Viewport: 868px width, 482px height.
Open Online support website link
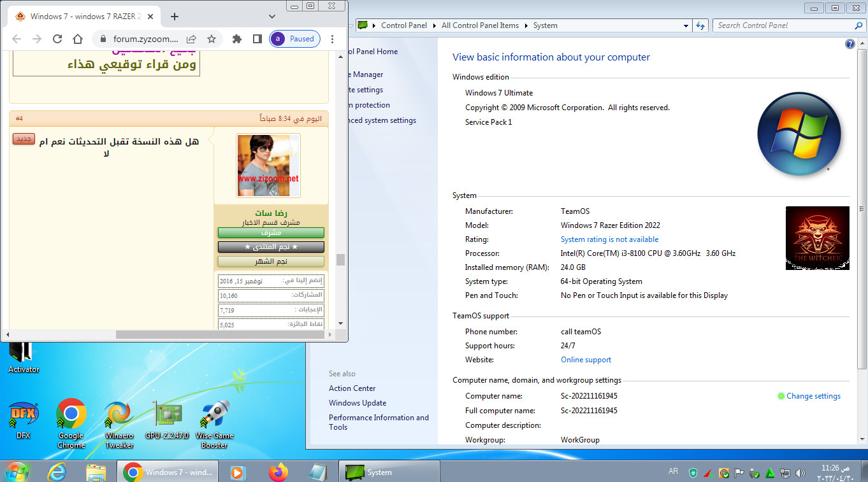[586, 360]
